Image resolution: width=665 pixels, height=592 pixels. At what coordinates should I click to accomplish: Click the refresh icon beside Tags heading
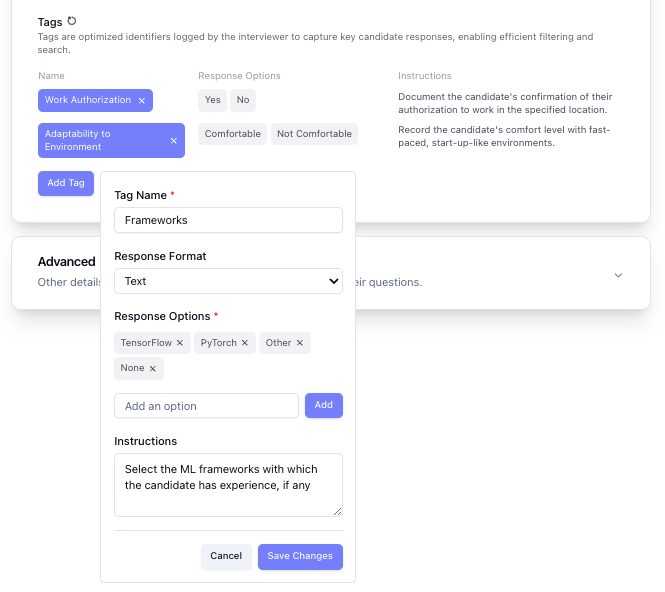72,21
